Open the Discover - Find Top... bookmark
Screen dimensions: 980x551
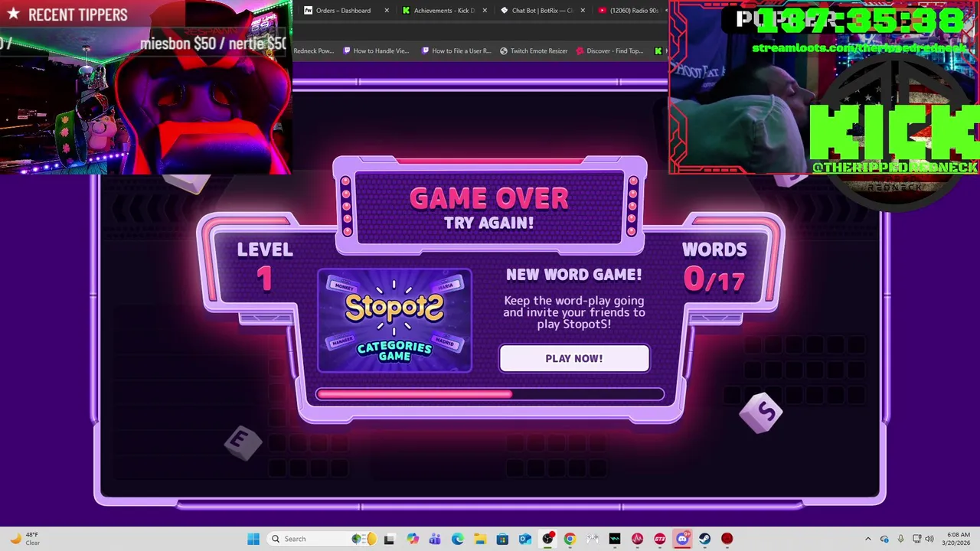point(609,51)
